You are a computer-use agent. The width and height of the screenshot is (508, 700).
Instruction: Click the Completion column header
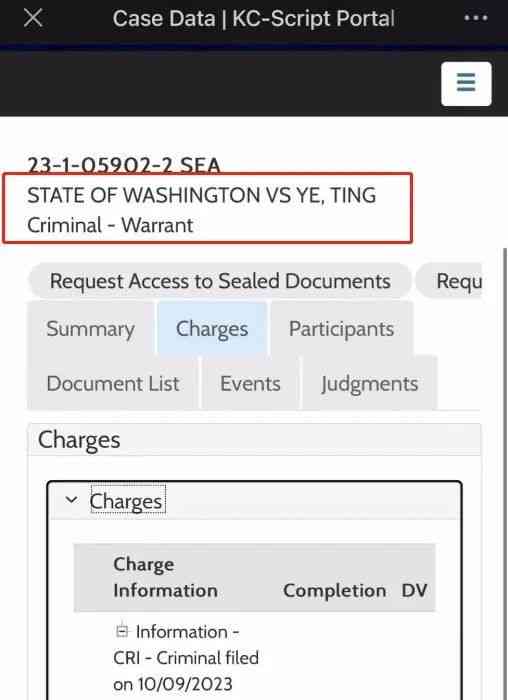tap(335, 591)
